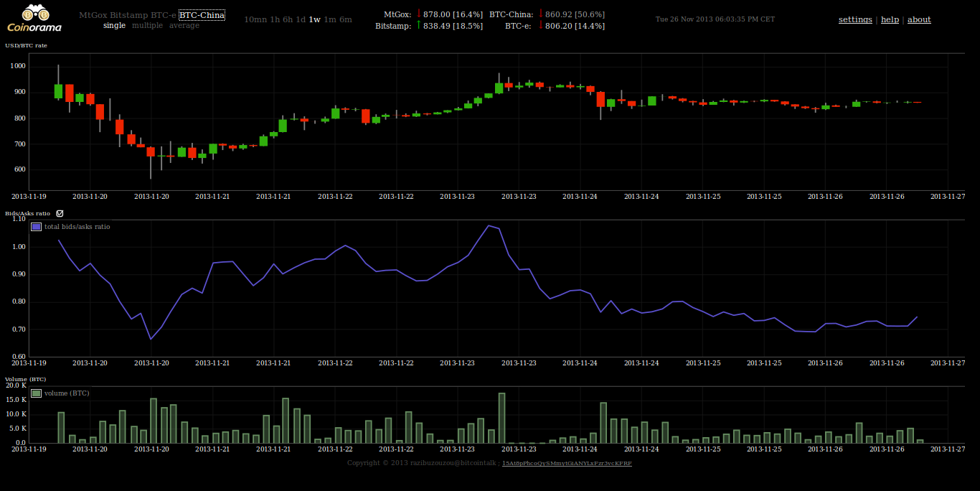
Task: Switch to the BTC-China exchange selector
Action: pos(202,15)
